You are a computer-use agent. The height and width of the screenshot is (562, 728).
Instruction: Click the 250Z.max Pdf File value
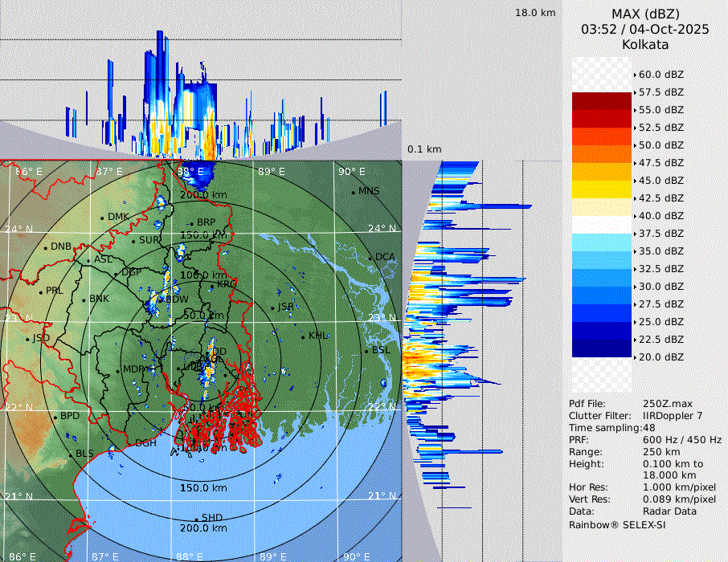pyautogui.click(x=667, y=404)
